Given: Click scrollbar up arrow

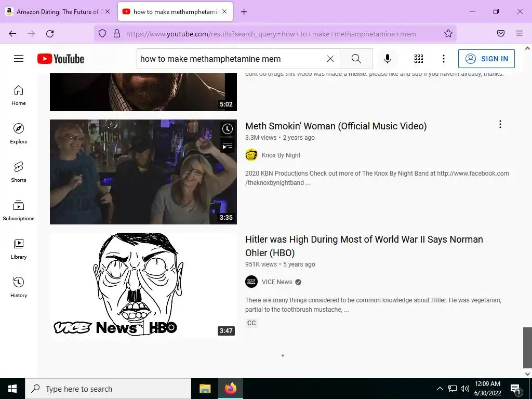Looking at the screenshot, I should (527, 48).
